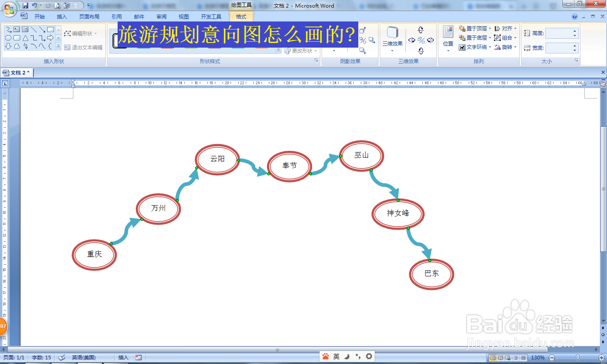Click the 3D tilt right icon
This screenshot has width=607, height=364.
[430, 40]
